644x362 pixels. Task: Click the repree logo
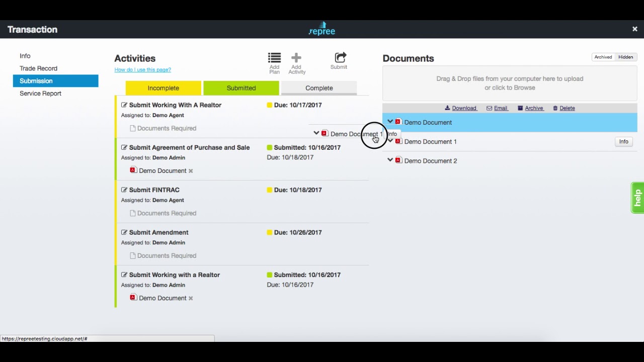[322, 29]
